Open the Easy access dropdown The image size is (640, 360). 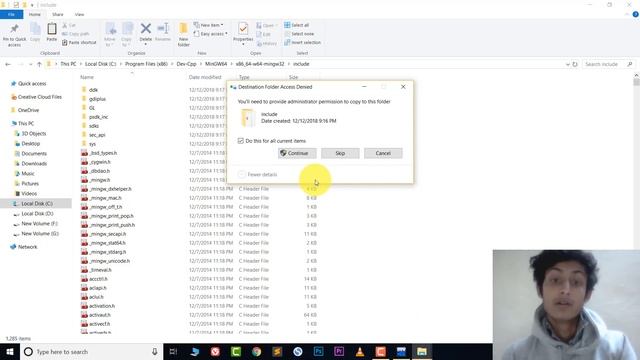(x=211, y=34)
